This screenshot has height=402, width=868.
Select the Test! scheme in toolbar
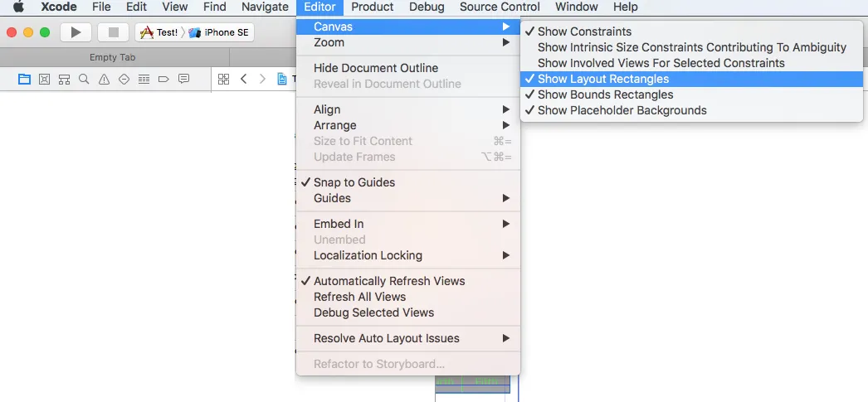159,32
